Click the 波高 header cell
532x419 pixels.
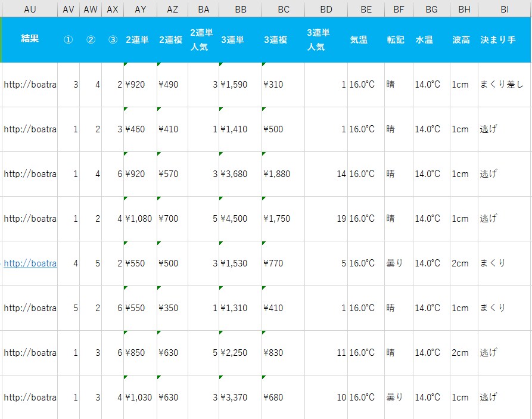coord(464,40)
